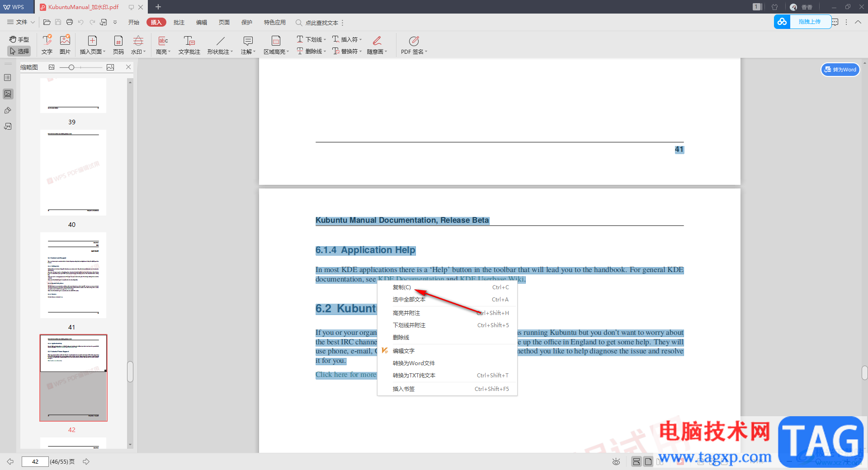Click the Print icon in quick toolbar

[x=69, y=22]
